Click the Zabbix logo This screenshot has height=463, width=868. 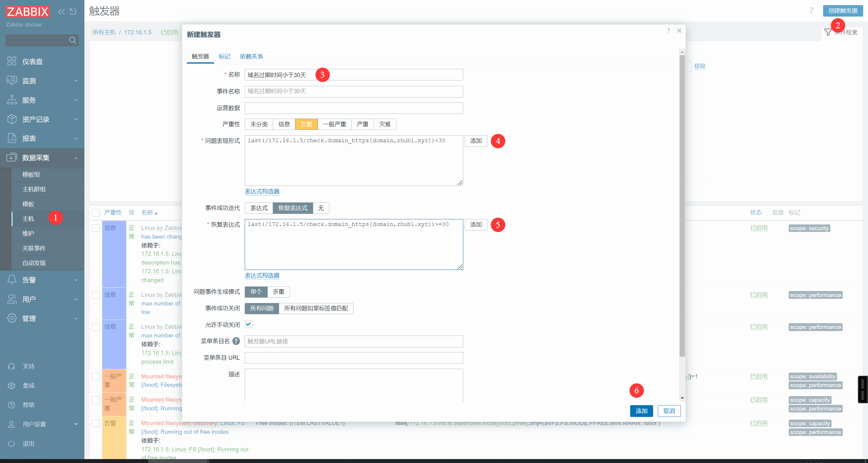coord(28,11)
